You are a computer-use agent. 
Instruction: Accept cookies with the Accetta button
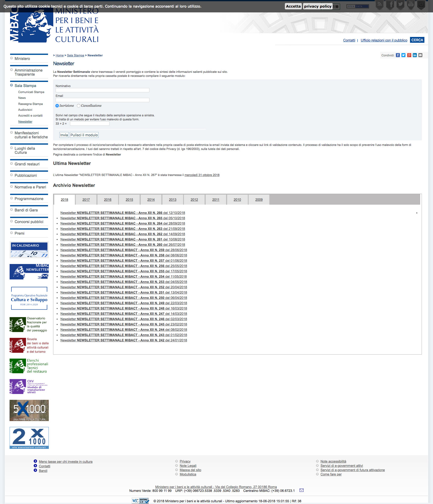click(x=293, y=6)
